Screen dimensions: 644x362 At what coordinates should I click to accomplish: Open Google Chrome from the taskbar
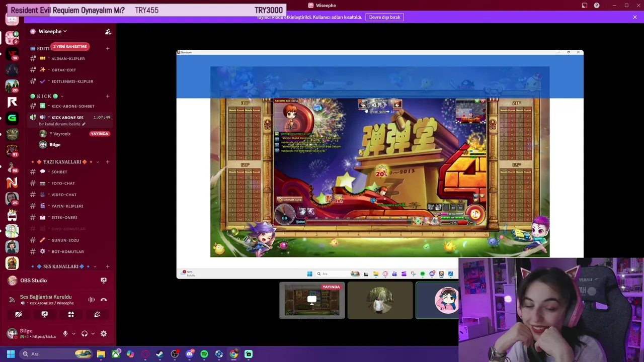(x=234, y=354)
